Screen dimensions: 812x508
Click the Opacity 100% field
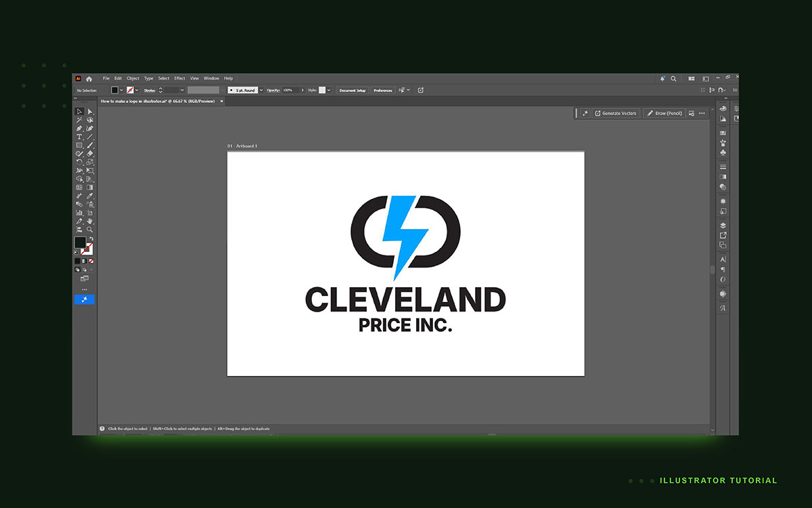click(290, 90)
